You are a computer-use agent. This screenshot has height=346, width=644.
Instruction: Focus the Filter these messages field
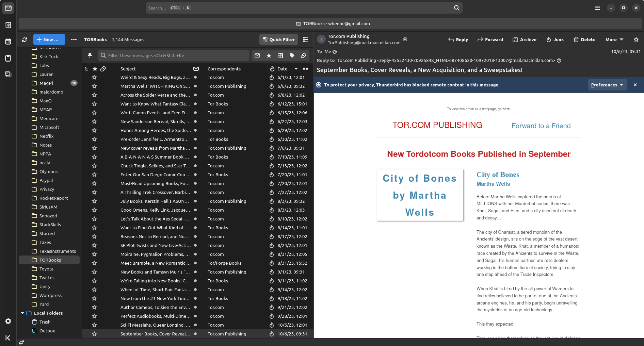(x=174, y=55)
